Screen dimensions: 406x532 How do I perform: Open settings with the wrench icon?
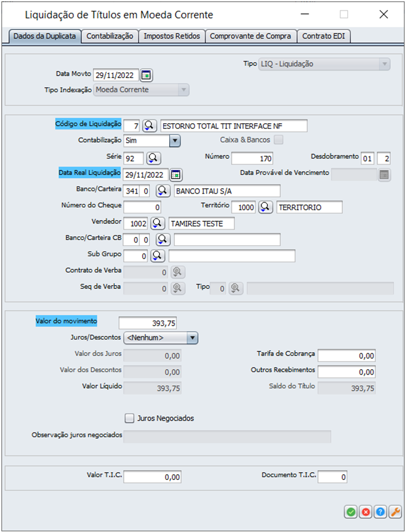[x=395, y=512]
